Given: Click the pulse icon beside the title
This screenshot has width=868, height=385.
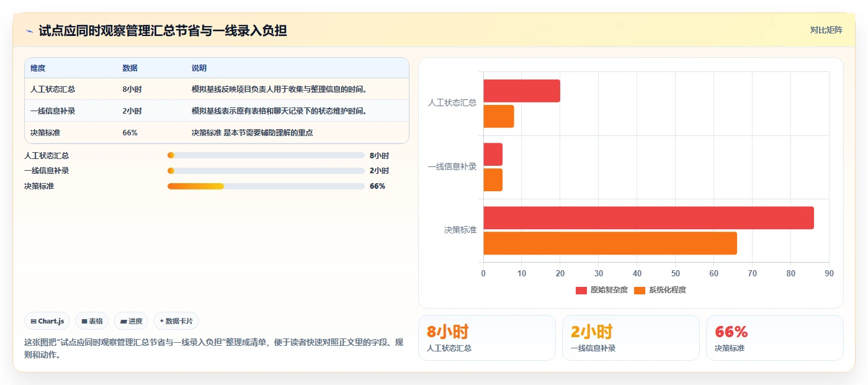Looking at the screenshot, I should pos(29,31).
